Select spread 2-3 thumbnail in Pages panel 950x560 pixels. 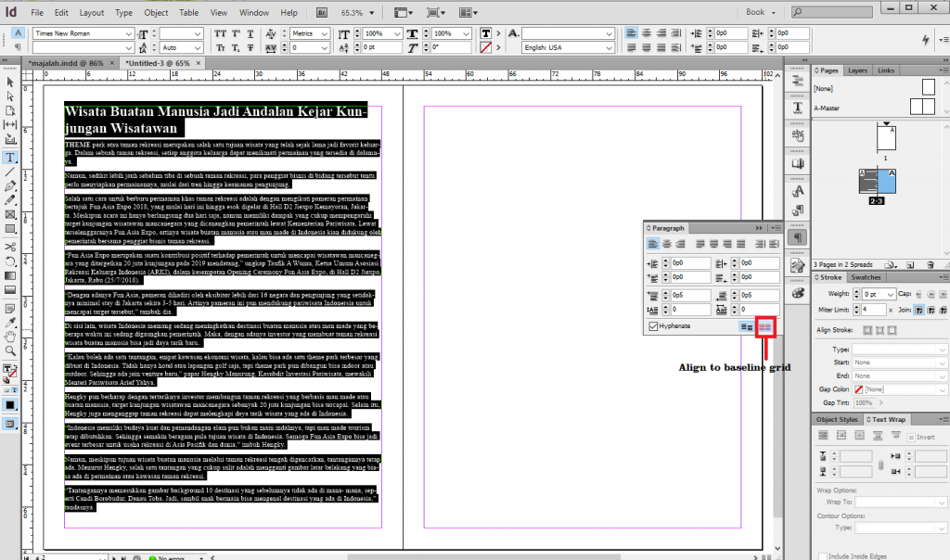click(877, 181)
